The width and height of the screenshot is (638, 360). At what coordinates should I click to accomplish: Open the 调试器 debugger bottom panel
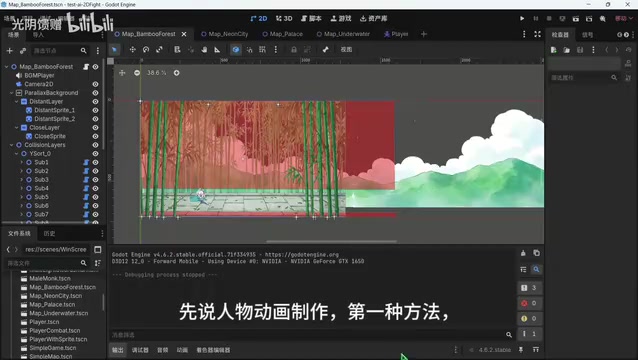tap(140, 350)
